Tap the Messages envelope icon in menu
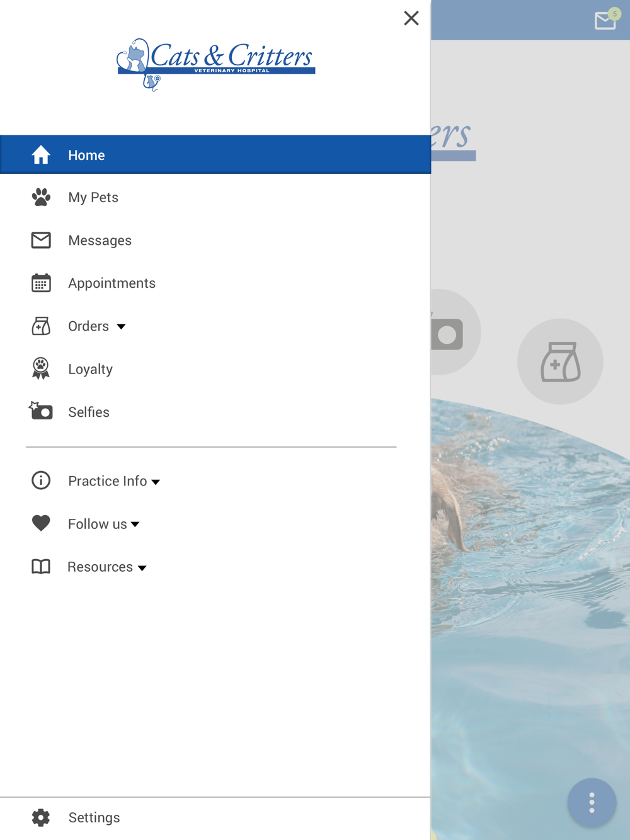 [x=41, y=240]
